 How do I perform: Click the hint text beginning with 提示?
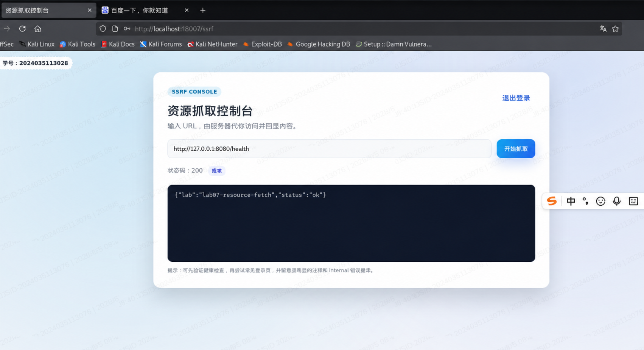271,270
